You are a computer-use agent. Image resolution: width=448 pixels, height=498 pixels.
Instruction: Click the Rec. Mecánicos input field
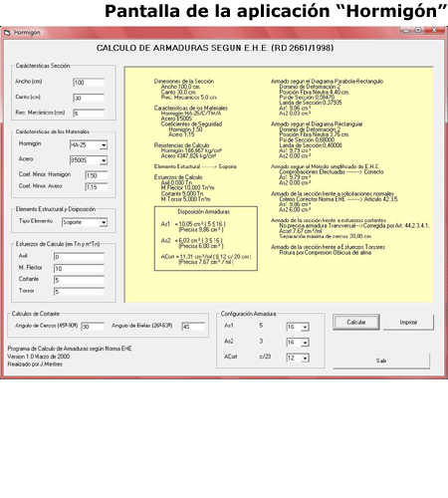click(89, 114)
